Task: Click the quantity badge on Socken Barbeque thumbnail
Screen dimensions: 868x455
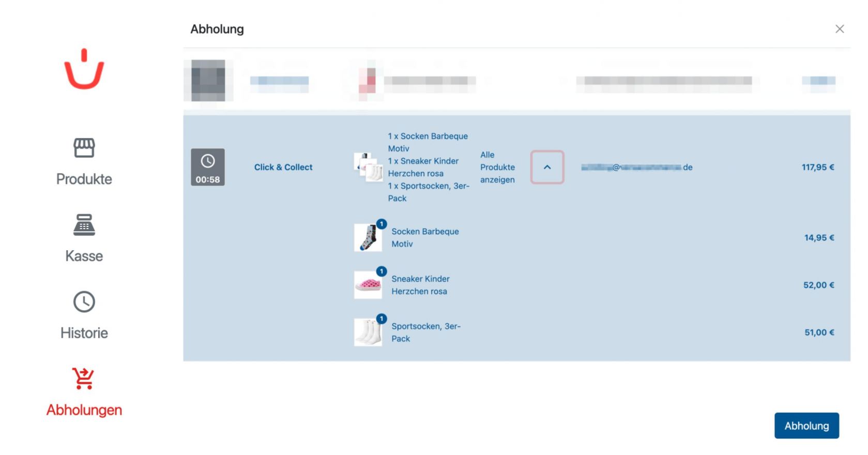Action: click(x=382, y=224)
